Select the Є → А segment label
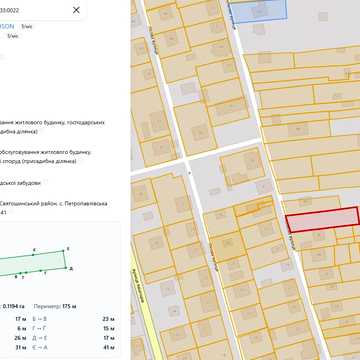This screenshot has height=360, width=360. click(x=40, y=347)
